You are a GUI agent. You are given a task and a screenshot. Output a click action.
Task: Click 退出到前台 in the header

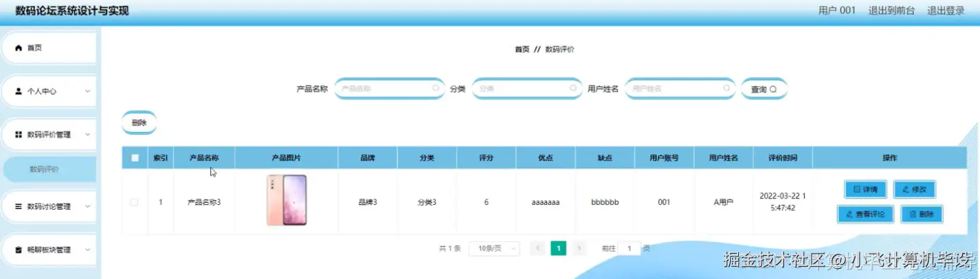892,10
